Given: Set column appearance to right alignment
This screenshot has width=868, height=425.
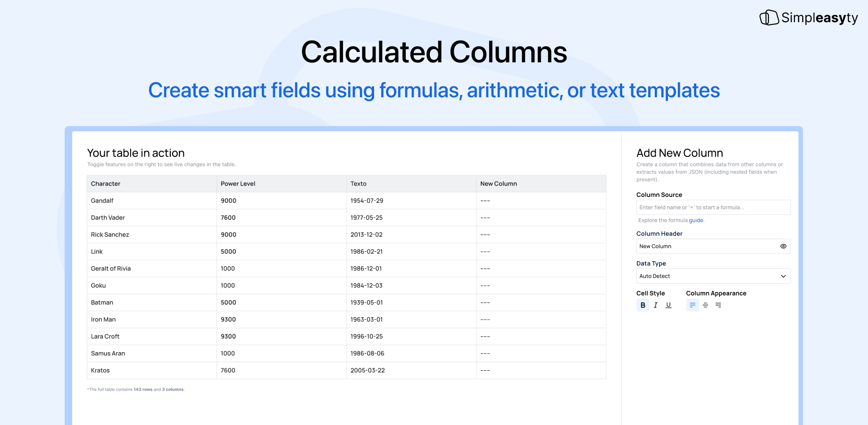Looking at the screenshot, I should [x=718, y=305].
